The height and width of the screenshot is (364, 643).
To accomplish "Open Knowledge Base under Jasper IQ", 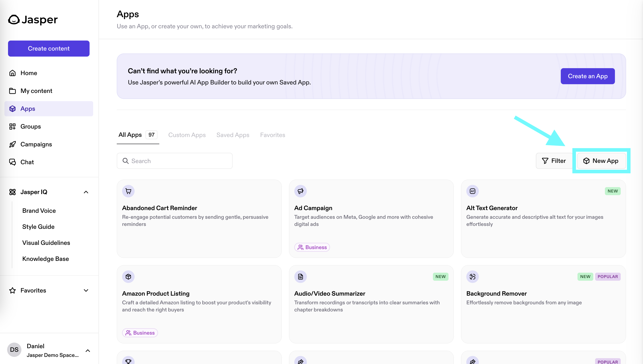I will coord(45,259).
